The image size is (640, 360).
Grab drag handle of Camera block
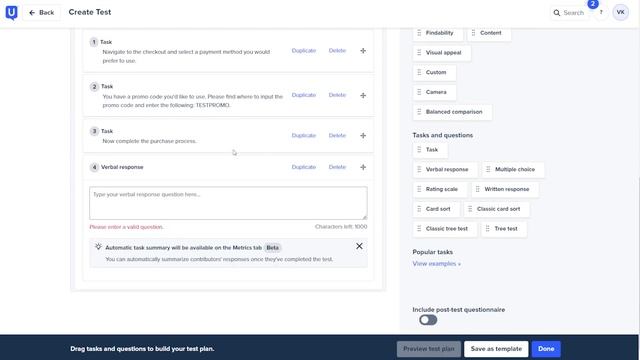point(419,92)
